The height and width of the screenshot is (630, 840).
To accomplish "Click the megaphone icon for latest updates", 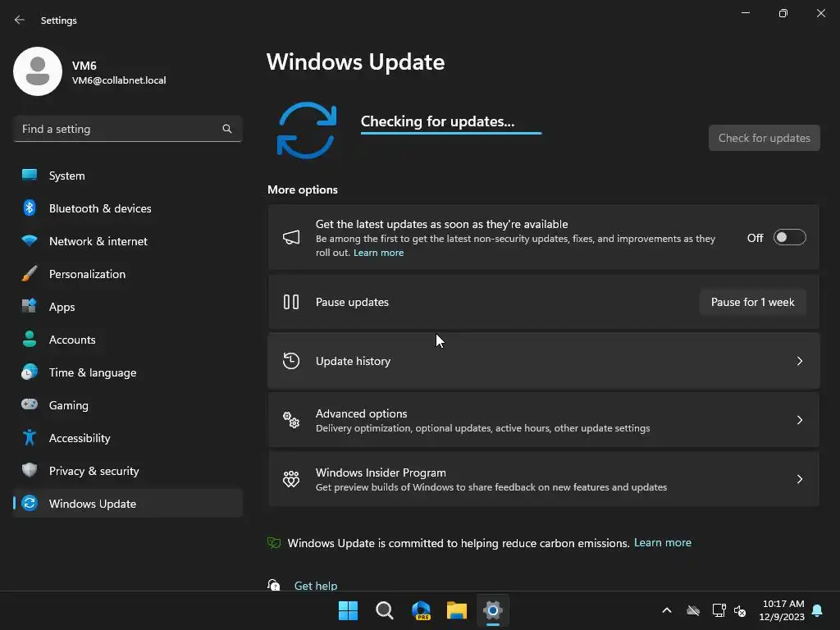I will coord(291,237).
